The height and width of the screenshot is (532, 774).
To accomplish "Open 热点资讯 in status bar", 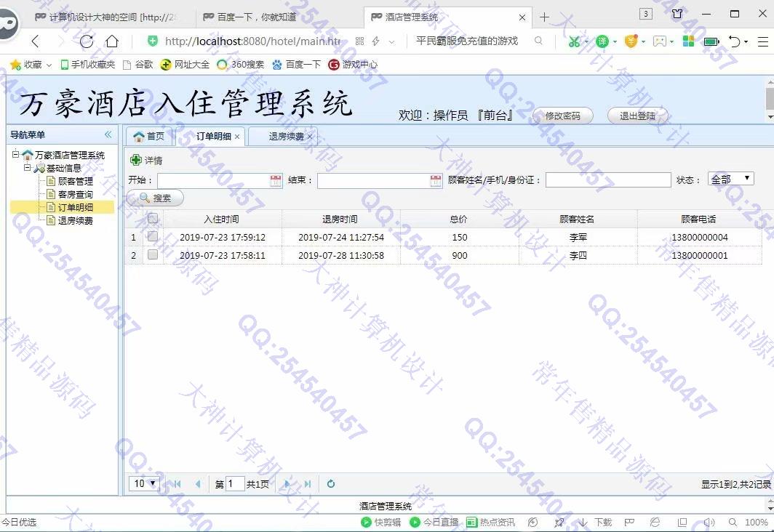I will point(490,522).
